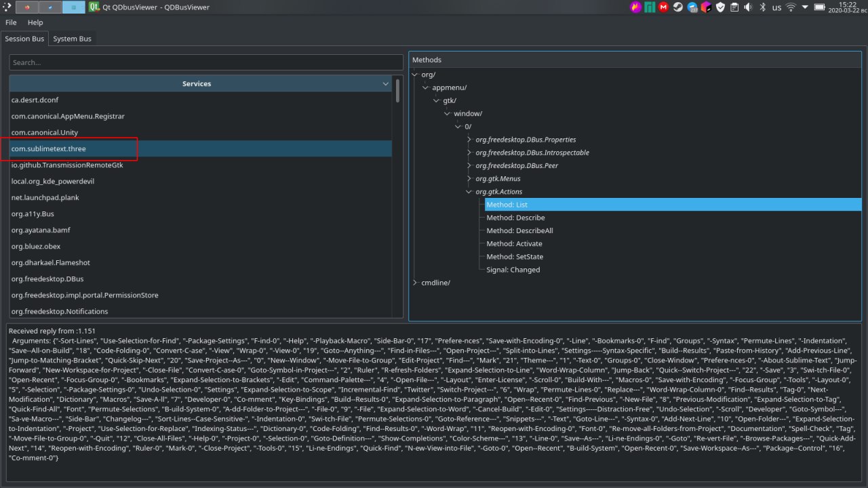868x488 pixels.
Task: Switch to the System Bus tab
Action: click(x=72, y=39)
